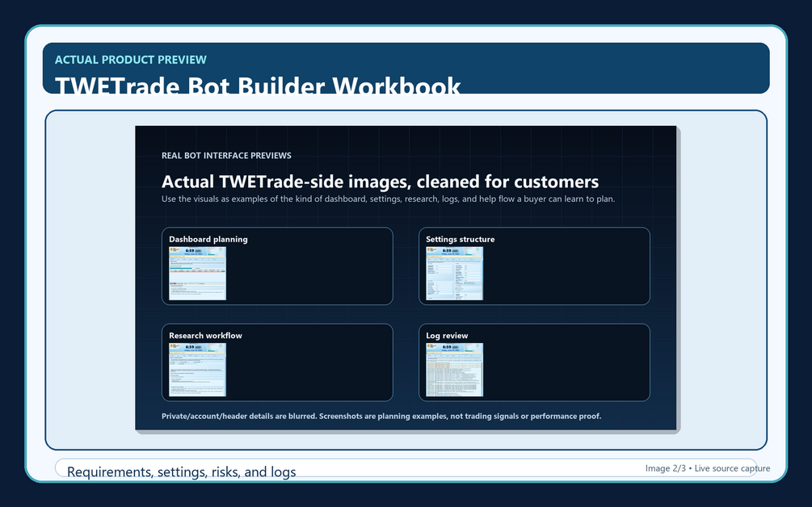Click the 'Log review' card title
812x507 pixels.
(x=446, y=335)
